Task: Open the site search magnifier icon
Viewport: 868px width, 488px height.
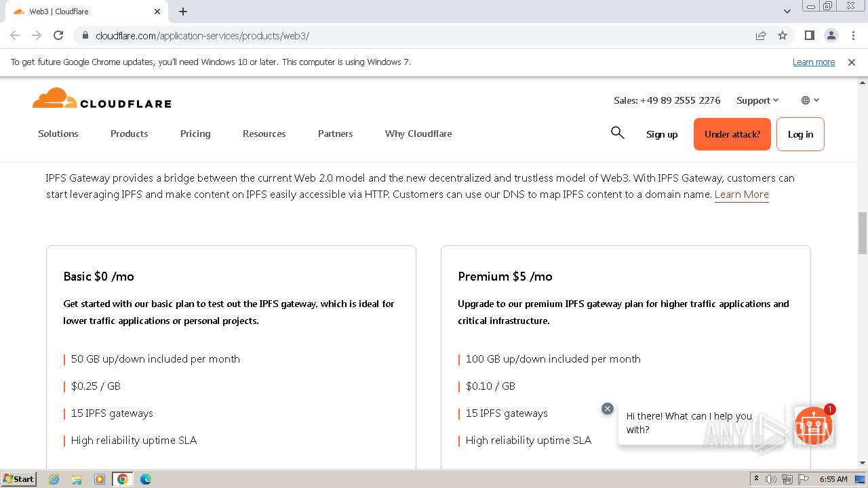Action: tap(617, 133)
